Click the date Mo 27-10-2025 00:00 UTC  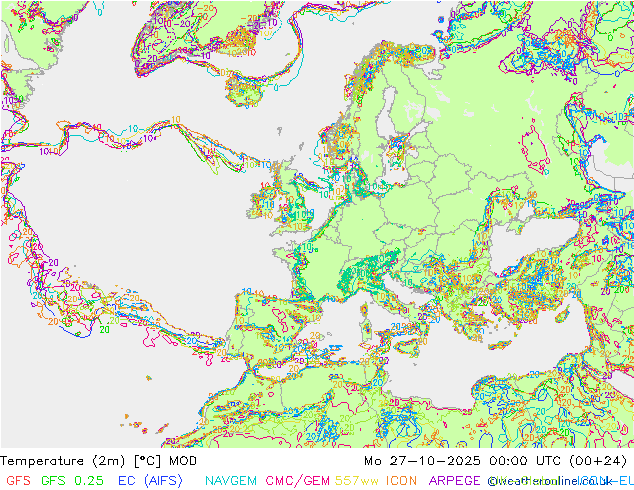(464, 461)
